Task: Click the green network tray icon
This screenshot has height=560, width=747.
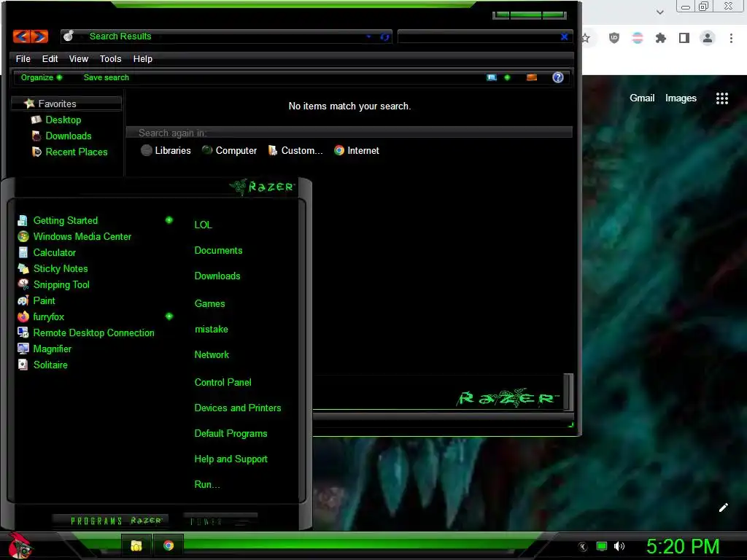Action: click(602, 546)
